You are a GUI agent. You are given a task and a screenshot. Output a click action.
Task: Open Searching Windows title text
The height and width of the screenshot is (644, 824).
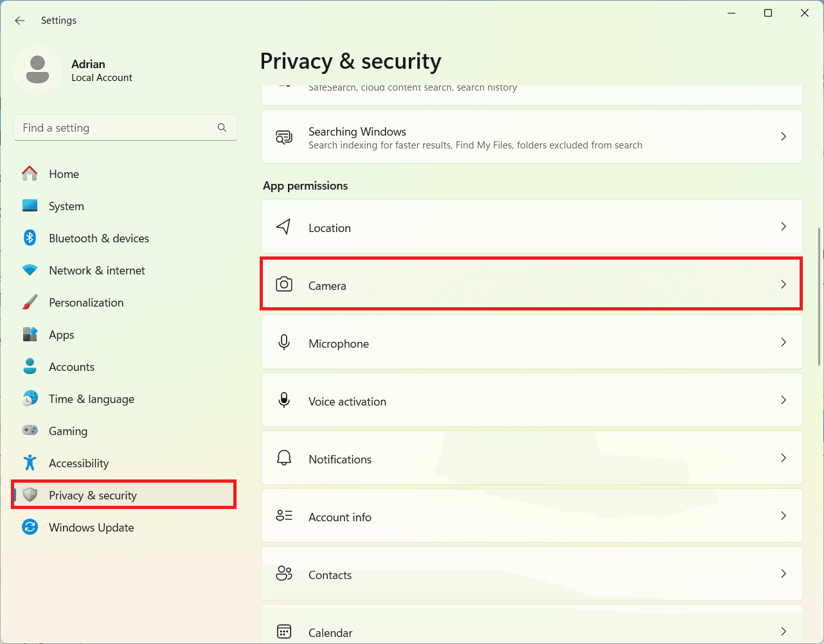click(357, 132)
